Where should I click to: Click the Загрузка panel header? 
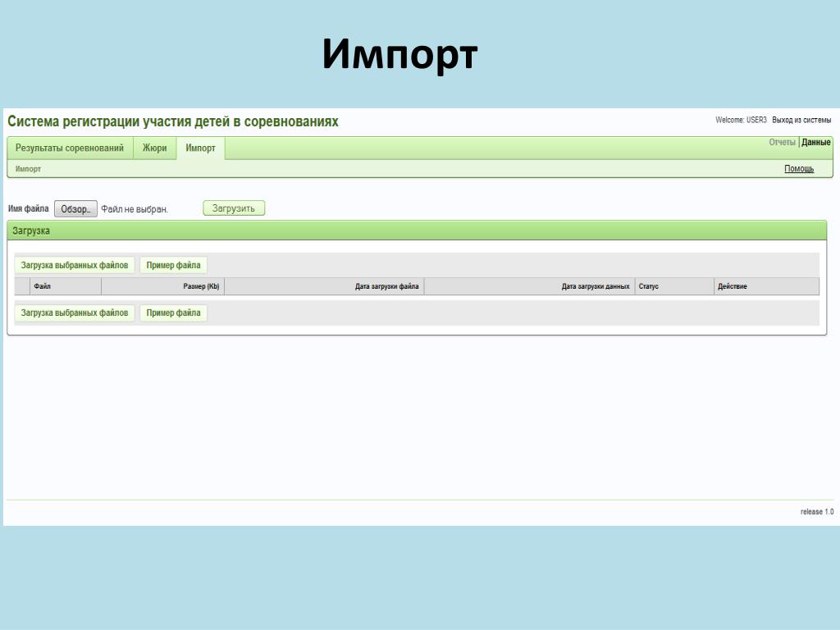[x=417, y=231]
